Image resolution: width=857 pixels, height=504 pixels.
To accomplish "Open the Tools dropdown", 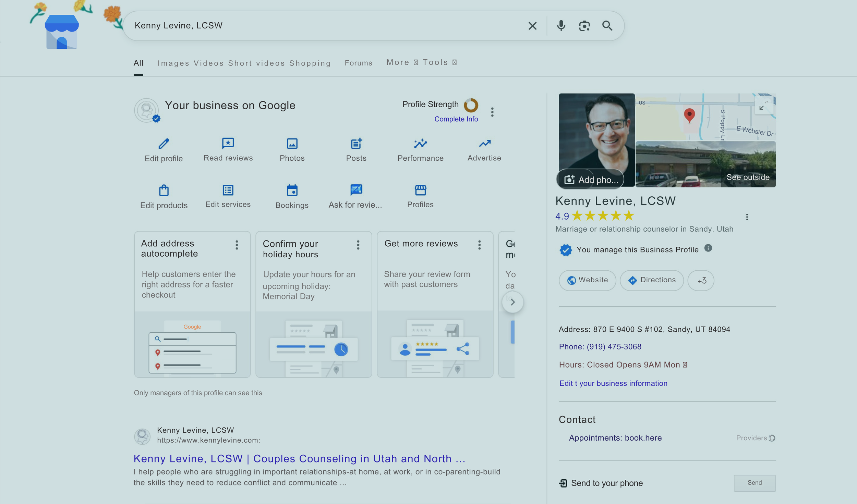I will 439,62.
